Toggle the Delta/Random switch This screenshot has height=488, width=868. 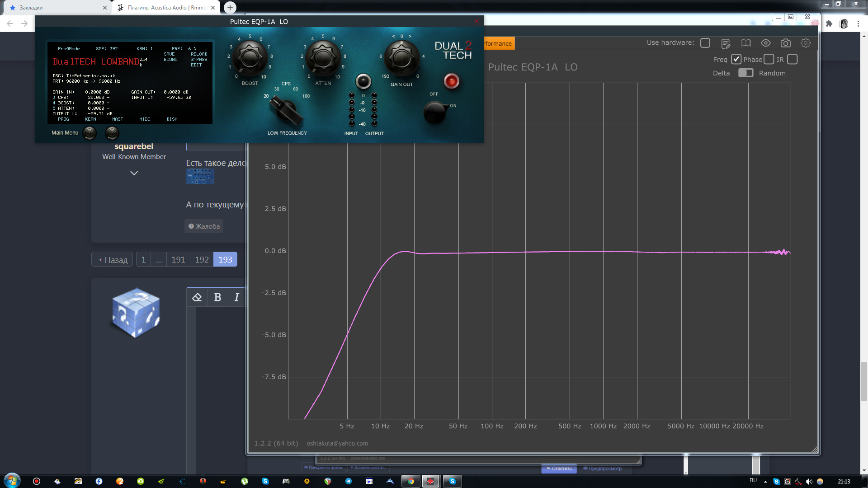point(745,73)
